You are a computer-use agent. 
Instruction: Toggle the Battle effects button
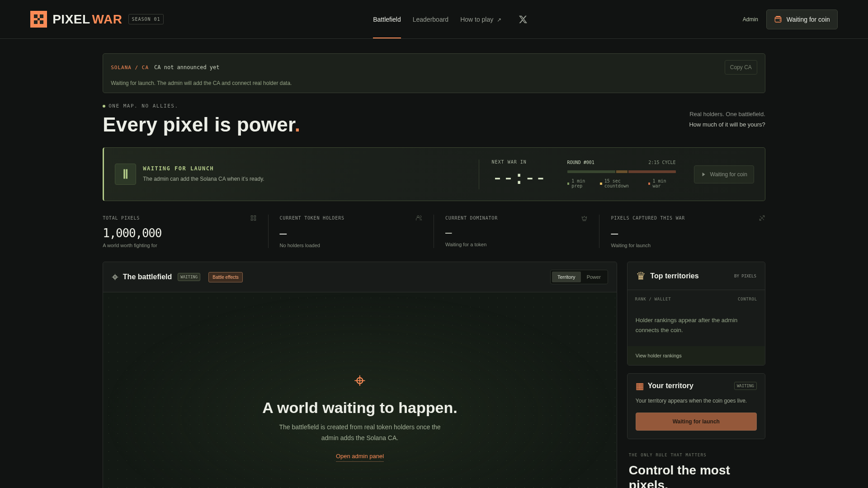(x=226, y=277)
